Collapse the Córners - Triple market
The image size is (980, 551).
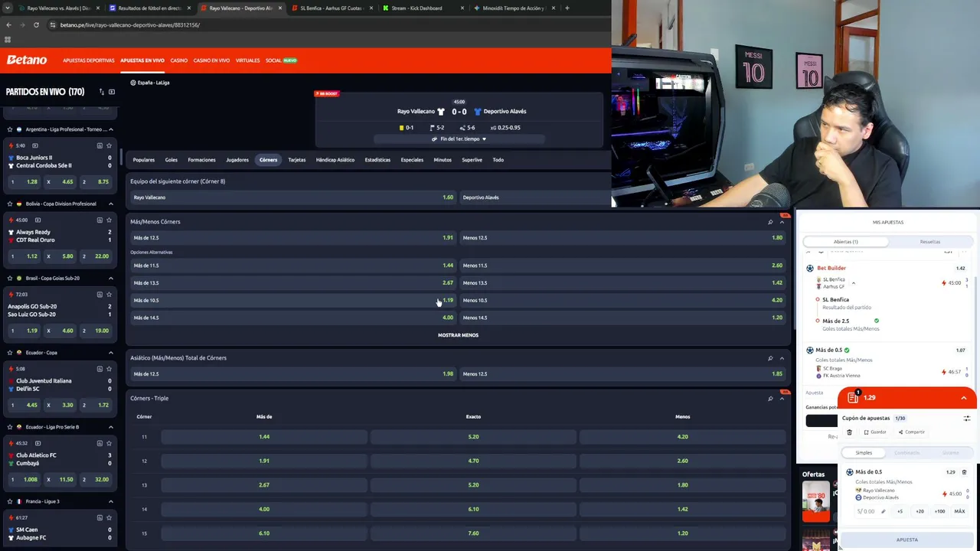tap(782, 399)
